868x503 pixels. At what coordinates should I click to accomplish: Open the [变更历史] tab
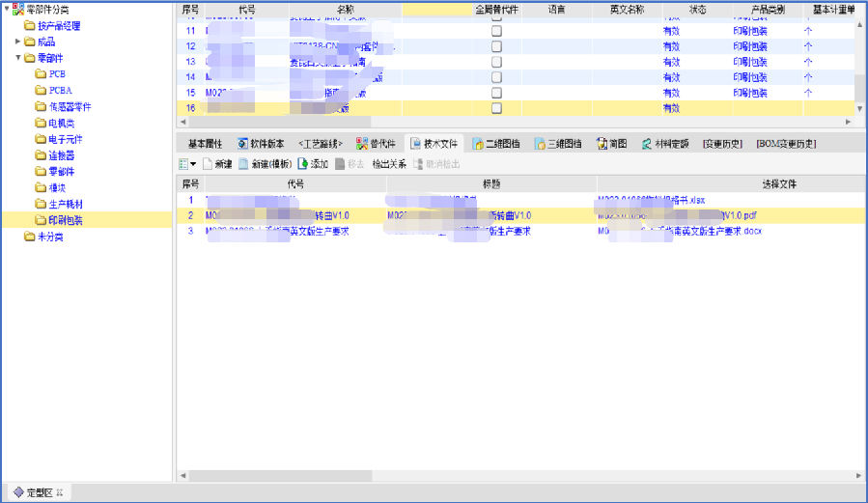(x=722, y=144)
